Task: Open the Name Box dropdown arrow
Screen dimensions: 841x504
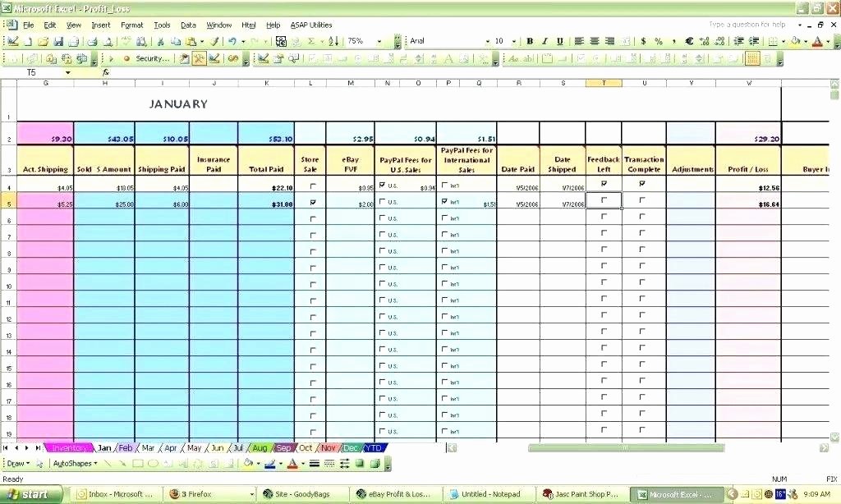Action: (68, 72)
